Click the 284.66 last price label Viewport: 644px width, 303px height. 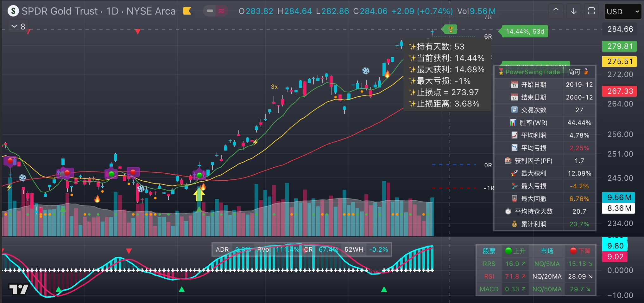point(620,29)
